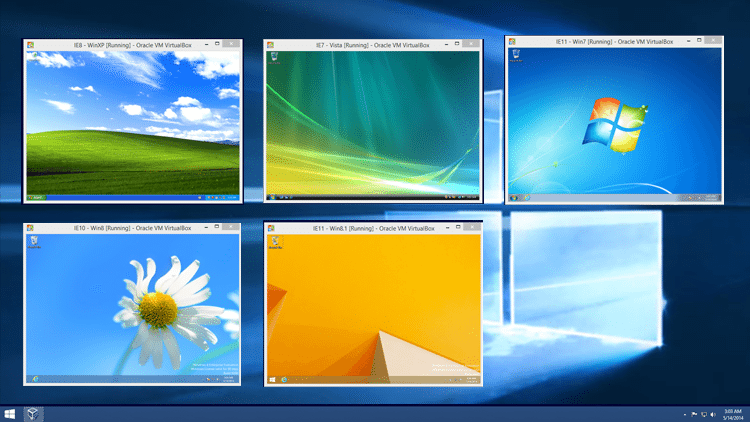
Task: Click the daisy flower on Win8 VM desktop
Action: click(x=160, y=311)
